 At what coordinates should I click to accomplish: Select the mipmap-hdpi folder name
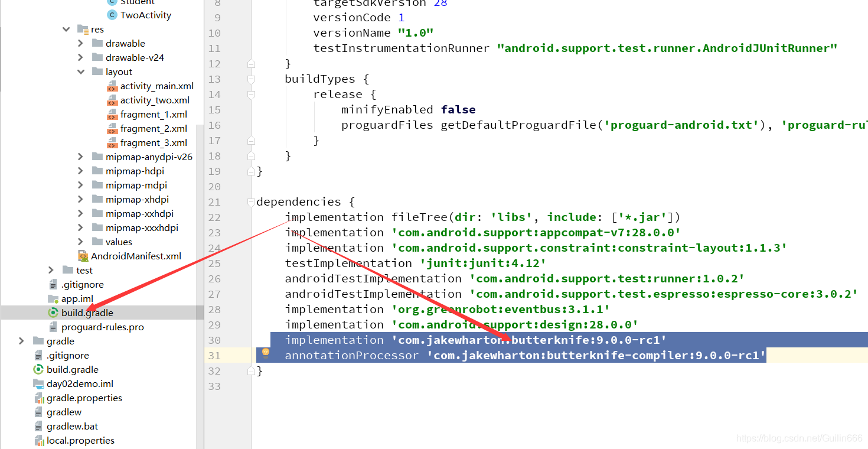(135, 171)
